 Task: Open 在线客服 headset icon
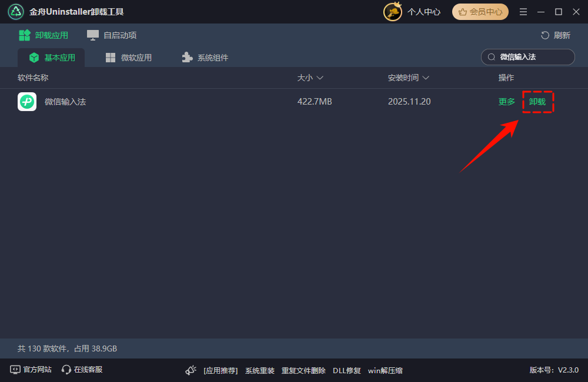pos(66,370)
